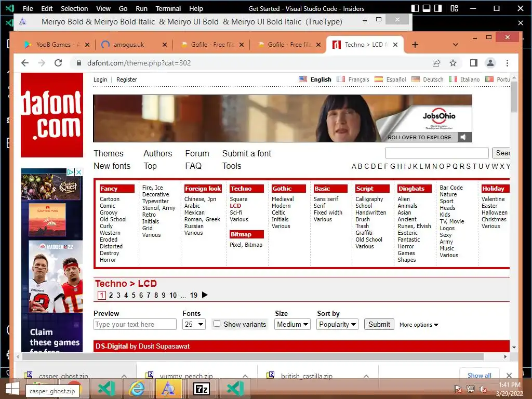Screen dimensions: 532x399
Task: Expand More options
Action: tap(419, 325)
